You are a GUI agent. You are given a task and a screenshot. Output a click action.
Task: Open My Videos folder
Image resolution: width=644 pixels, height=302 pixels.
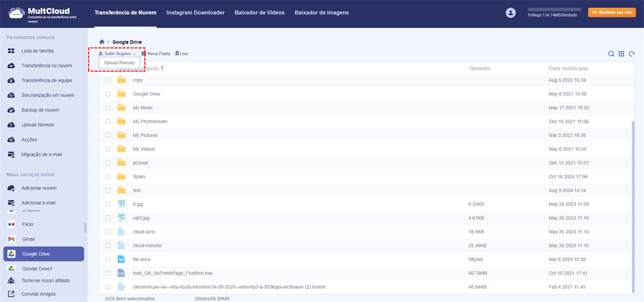[x=143, y=149]
